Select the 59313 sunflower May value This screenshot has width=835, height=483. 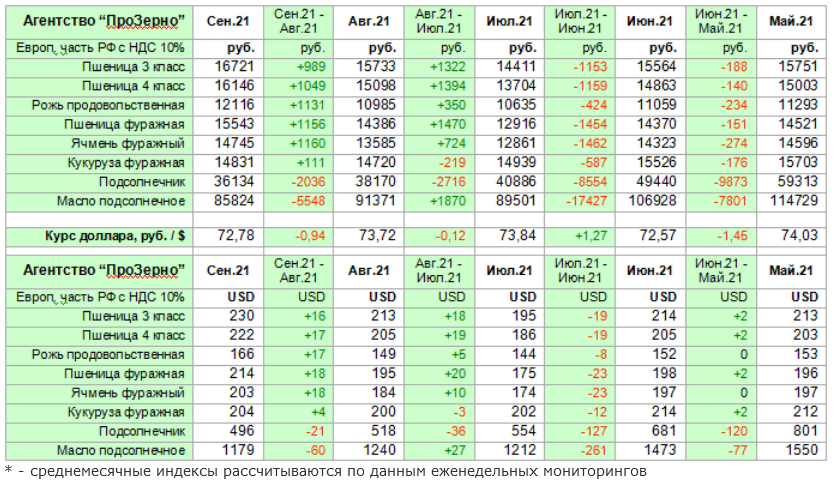[x=791, y=182]
